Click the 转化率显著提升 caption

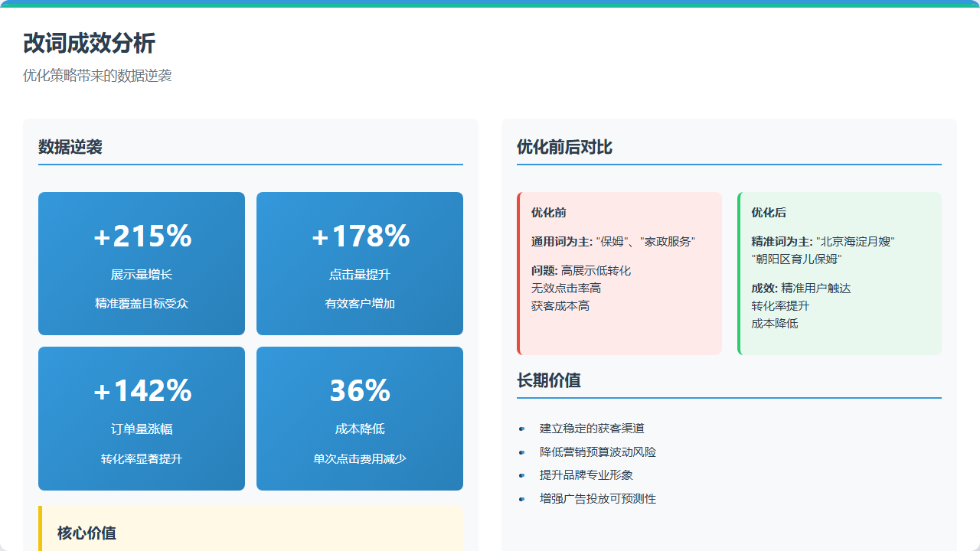click(142, 459)
